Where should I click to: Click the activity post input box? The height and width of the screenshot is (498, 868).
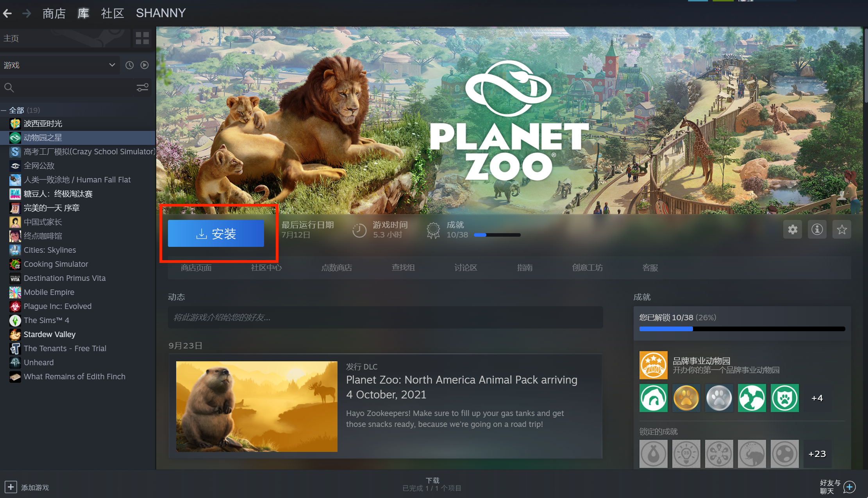pos(386,318)
